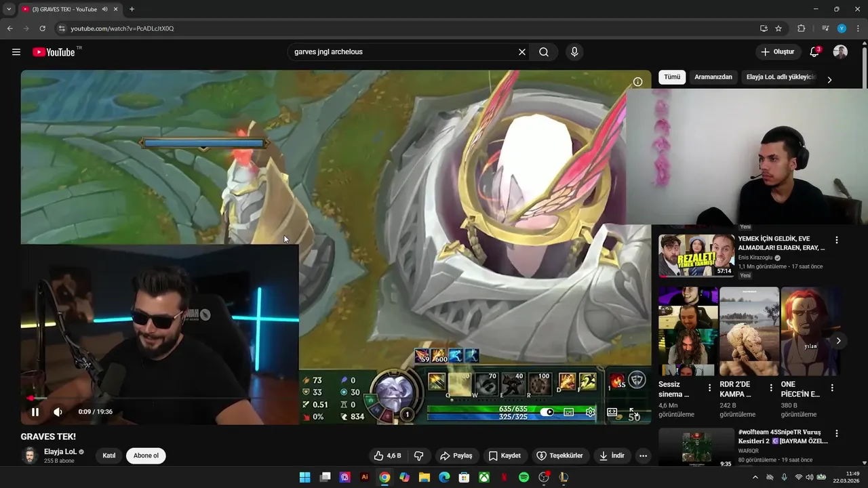Viewport: 868px width, 488px height.
Task: Seek using the red progress bar
Action: [x=336, y=398]
